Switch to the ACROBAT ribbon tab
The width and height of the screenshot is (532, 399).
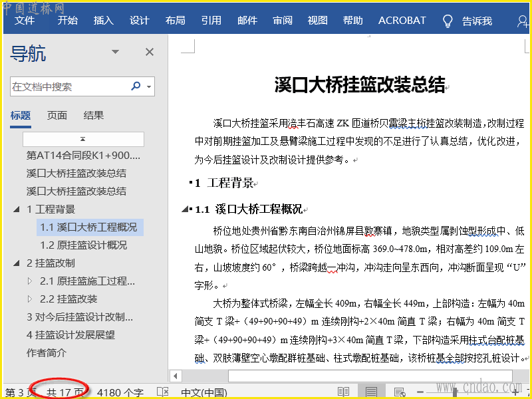click(x=402, y=21)
